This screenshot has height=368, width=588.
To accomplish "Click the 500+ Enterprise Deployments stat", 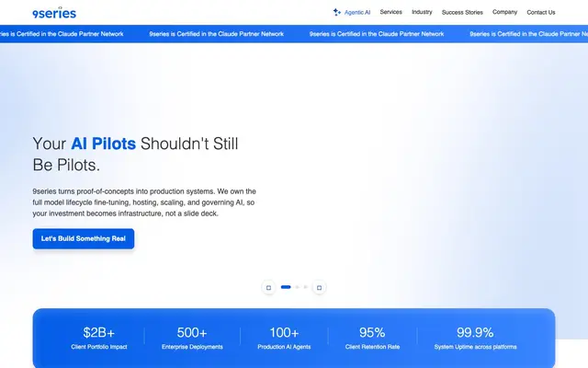I will (192, 338).
